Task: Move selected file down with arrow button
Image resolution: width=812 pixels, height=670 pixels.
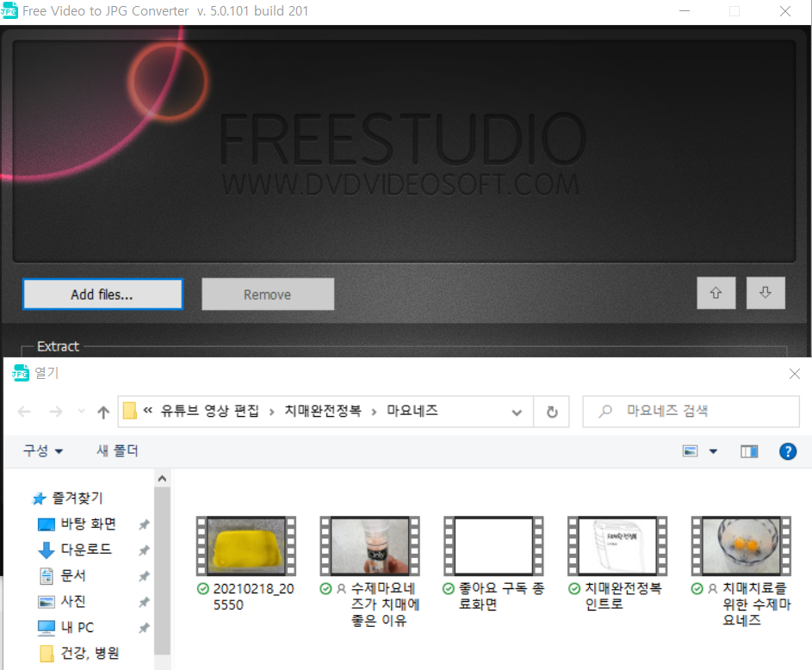Action: pyautogui.click(x=766, y=293)
